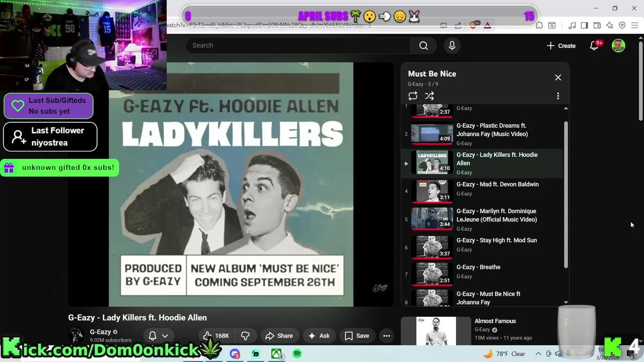Dislike the Lady Killers video

pos(246,336)
